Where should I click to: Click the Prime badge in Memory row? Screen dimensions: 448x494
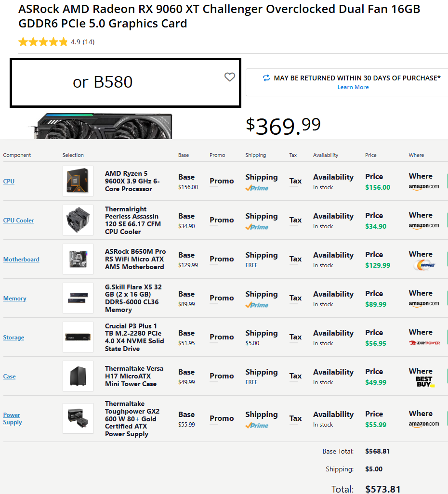pos(257,305)
